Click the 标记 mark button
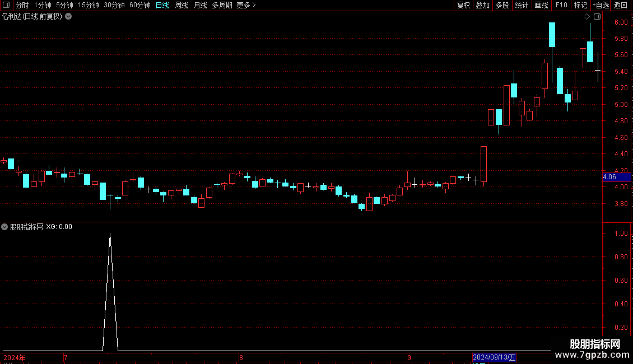The width and height of the screenshot is (633, 364). click(580, 5)
